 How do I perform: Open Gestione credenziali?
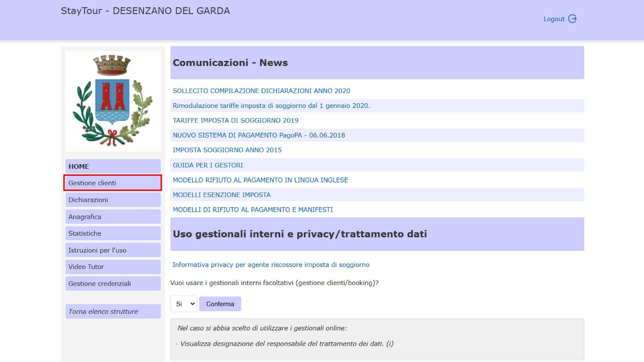pos(113,283)
